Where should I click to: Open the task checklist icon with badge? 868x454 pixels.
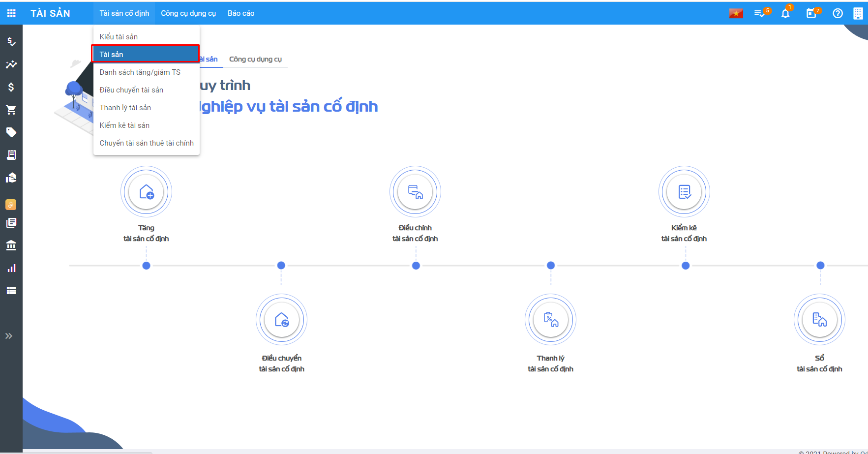pyautogui.click(x=760, y=13)
